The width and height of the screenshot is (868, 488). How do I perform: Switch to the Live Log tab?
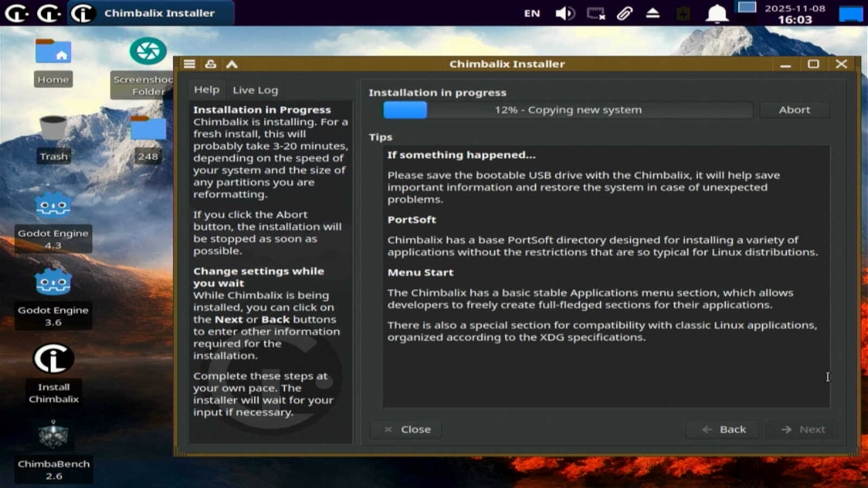pyautogui.click(x=255, y=90)
